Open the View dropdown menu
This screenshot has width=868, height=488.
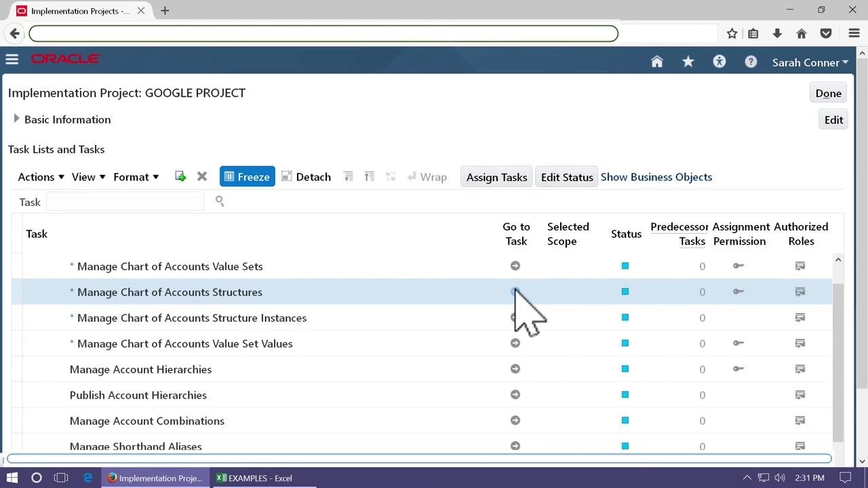pyautogui.click(x=88, y=177)
